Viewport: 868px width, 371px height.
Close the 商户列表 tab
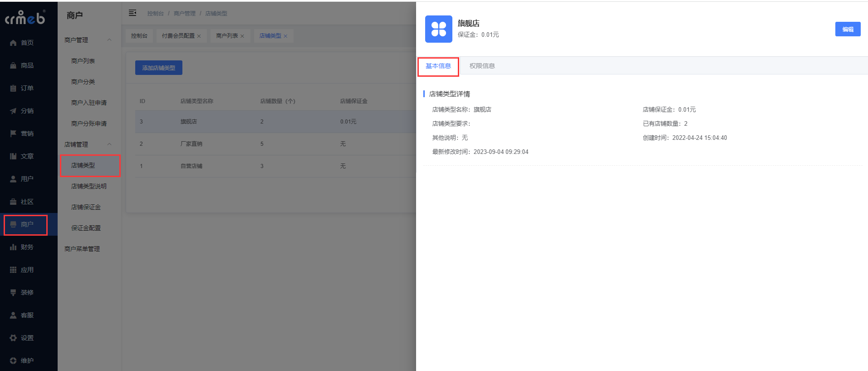[242, 36]
